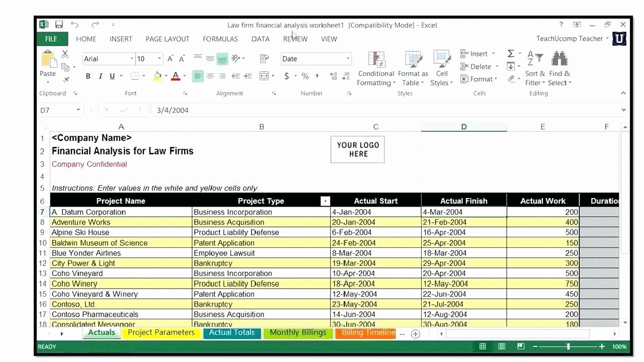Click Increase Font Size icon
The height and width of the screenshot is (362, 644).
coord(171,59)
